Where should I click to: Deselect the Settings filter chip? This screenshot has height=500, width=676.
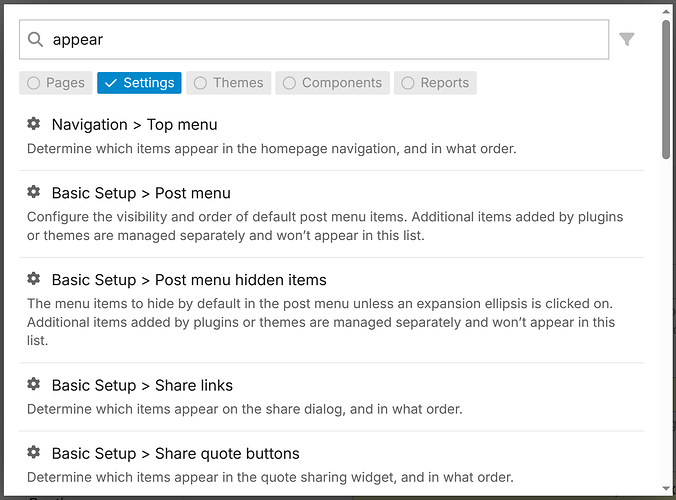point(139,83)
